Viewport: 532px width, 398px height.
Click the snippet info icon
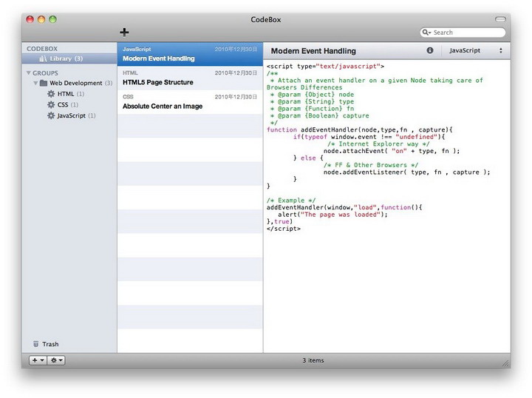click(430, 50)
